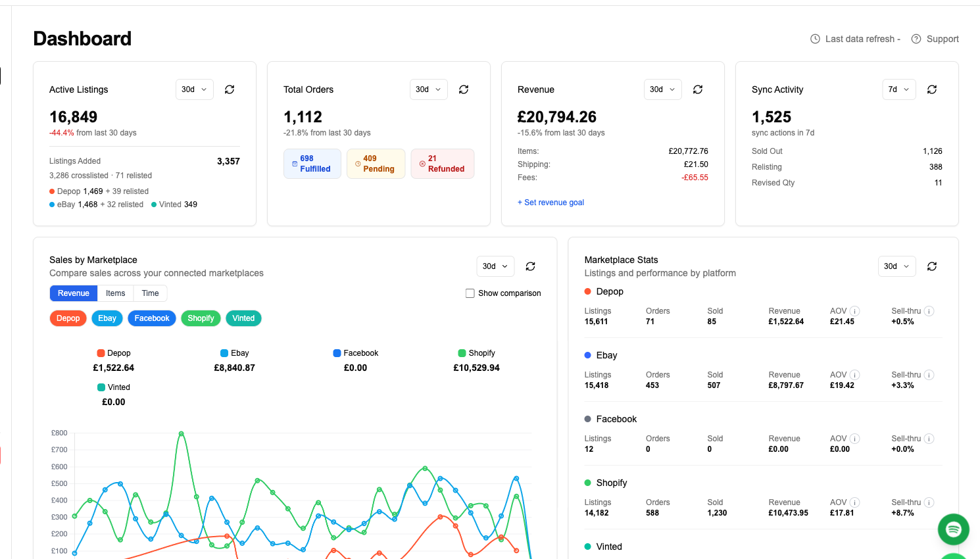Enable the Show comparison checkbox

(x=470, y=293)
